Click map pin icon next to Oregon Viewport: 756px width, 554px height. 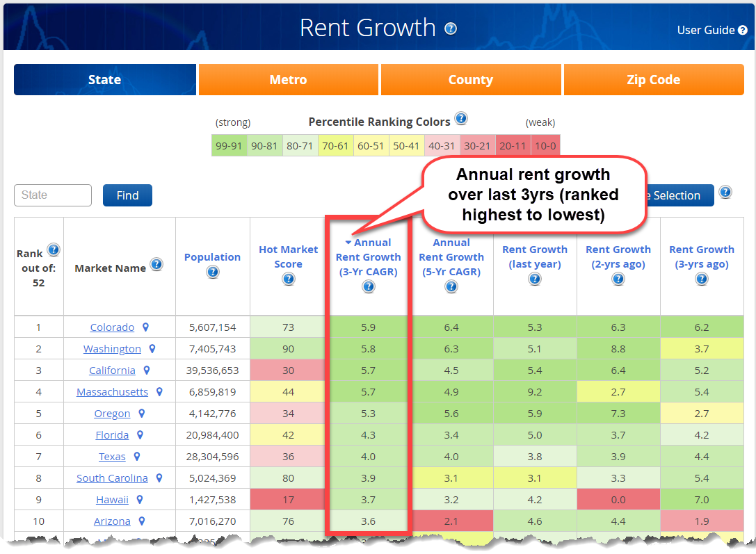point(142,414)
